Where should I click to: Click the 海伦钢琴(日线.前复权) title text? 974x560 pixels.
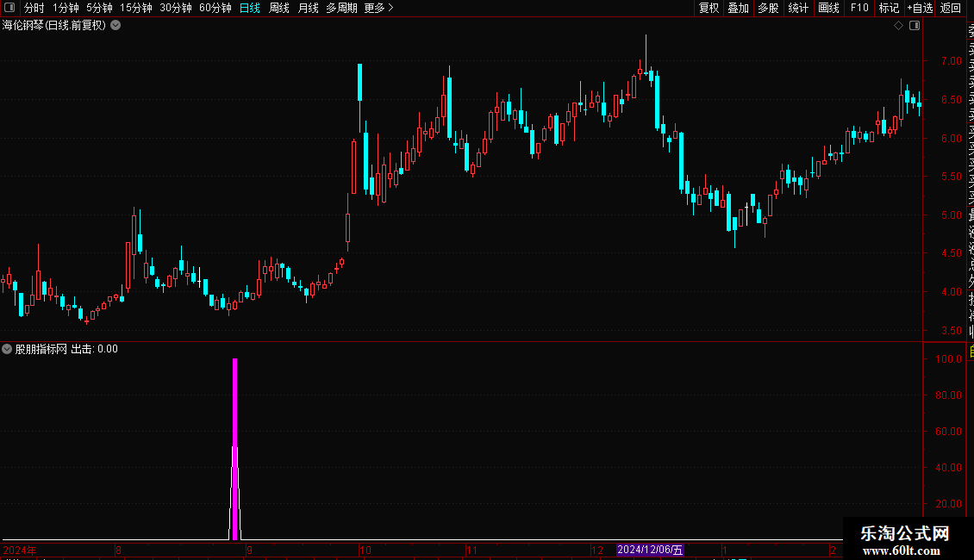tap(54, 26)
